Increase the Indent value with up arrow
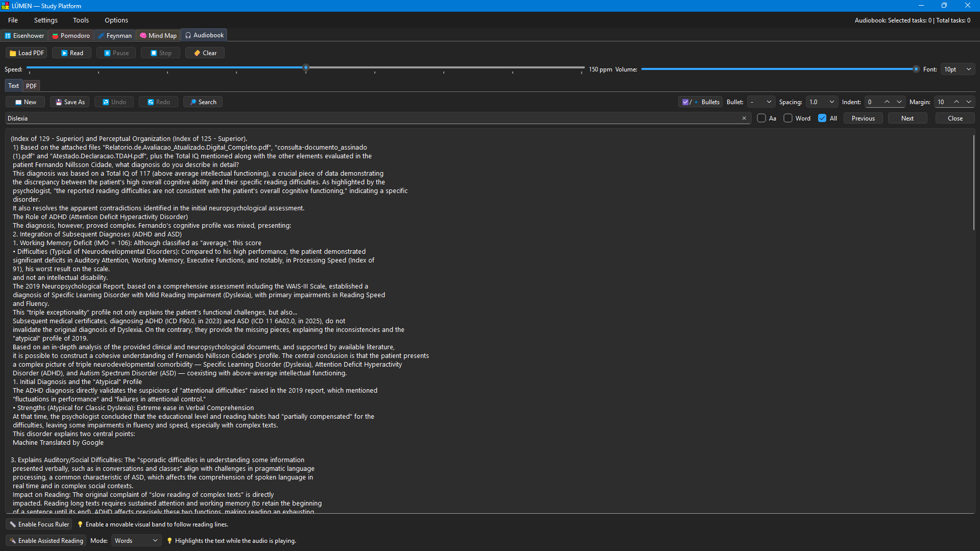The image size is (980, 551). point(887,102)
